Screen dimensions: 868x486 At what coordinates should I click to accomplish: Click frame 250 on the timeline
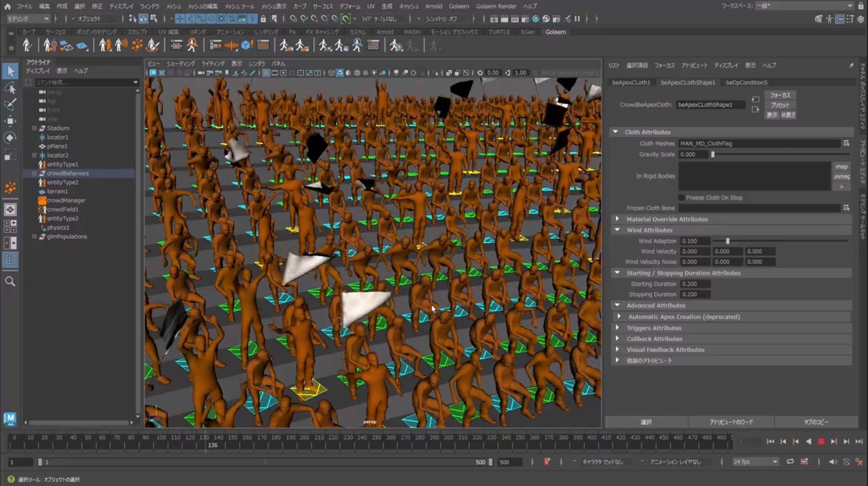377,437
